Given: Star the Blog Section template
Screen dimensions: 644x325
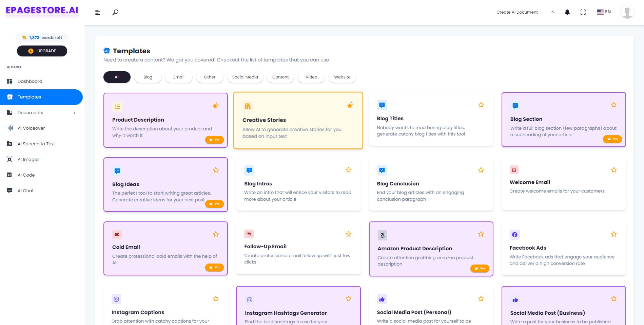Looking at the screenshot, I should point(613,105).
